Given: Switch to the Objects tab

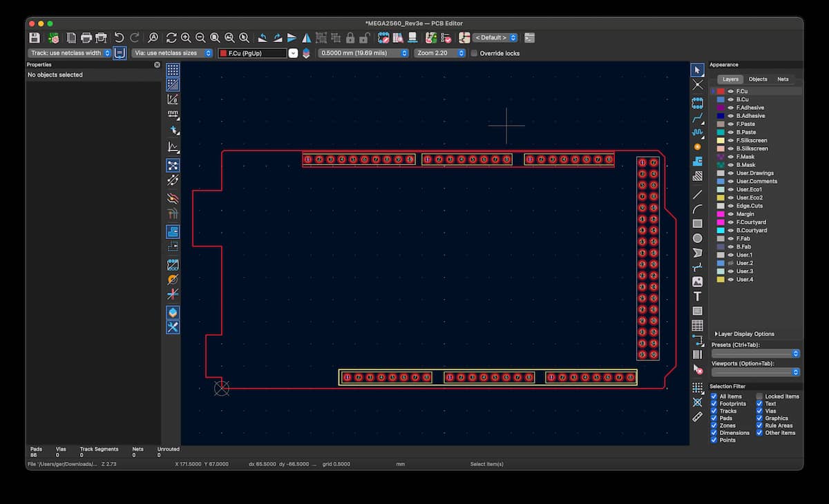Looking at the screenshot, I should pyautogui.click(x=758, y=79).
